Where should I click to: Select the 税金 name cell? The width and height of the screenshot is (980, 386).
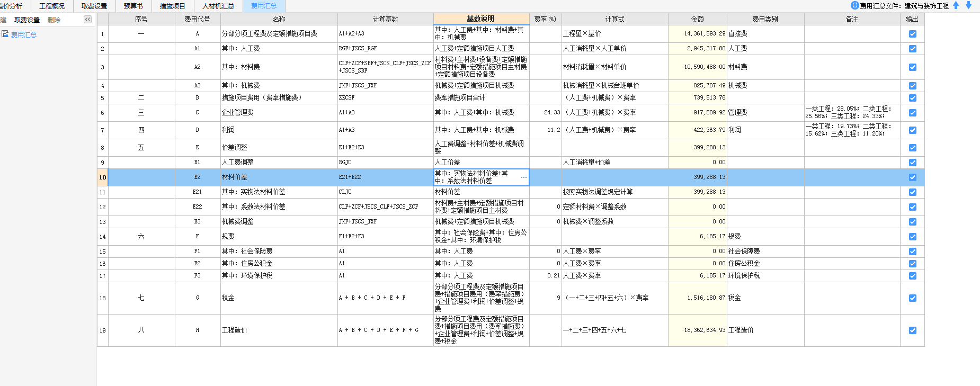pos(279,298)
